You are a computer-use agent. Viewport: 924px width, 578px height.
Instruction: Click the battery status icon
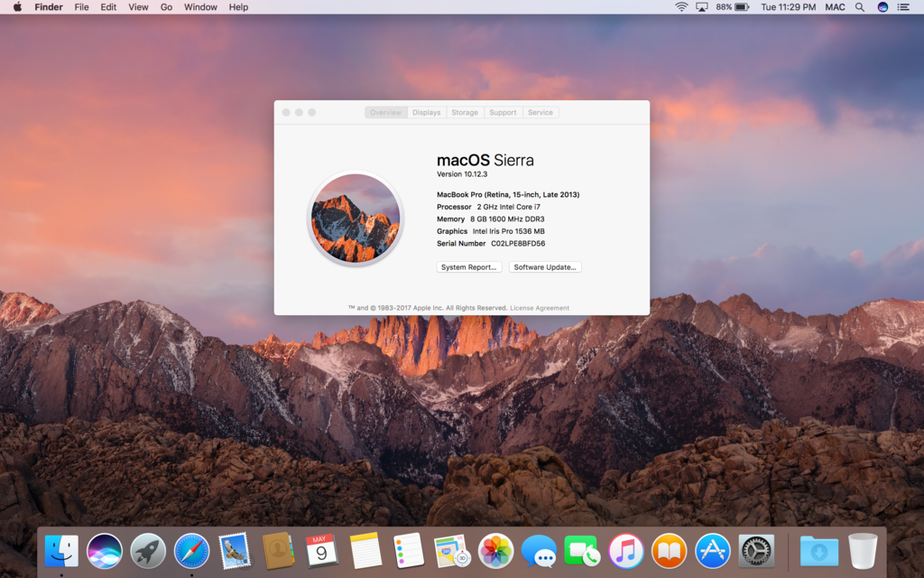742,7
